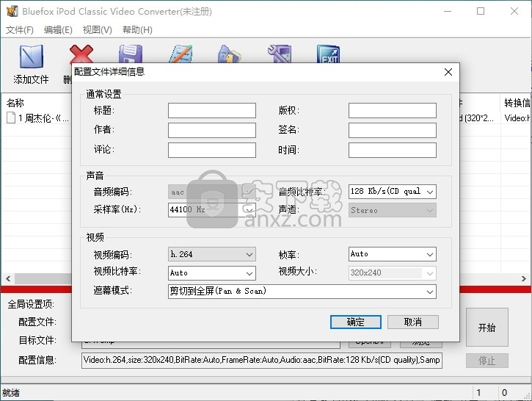Open the 音频编码 aac dropdown
This screenshot has width=532, height=401.
(x=212, y=192)
